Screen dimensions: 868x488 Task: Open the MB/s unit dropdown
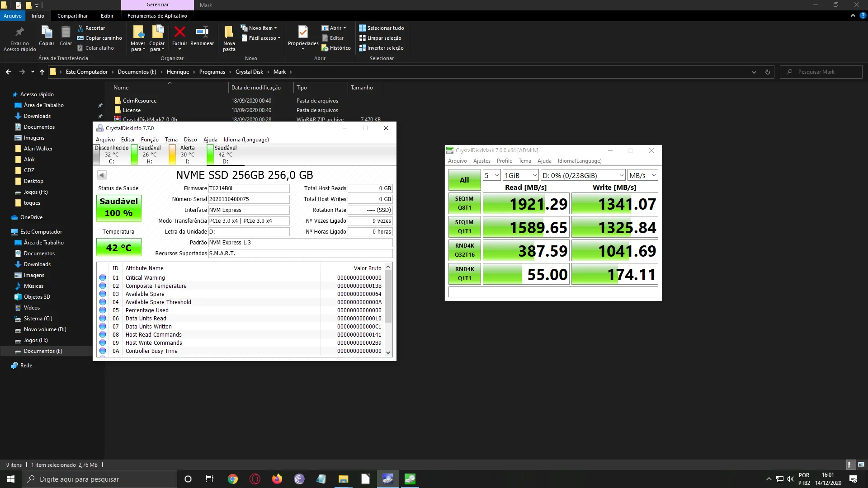point(642,175)
